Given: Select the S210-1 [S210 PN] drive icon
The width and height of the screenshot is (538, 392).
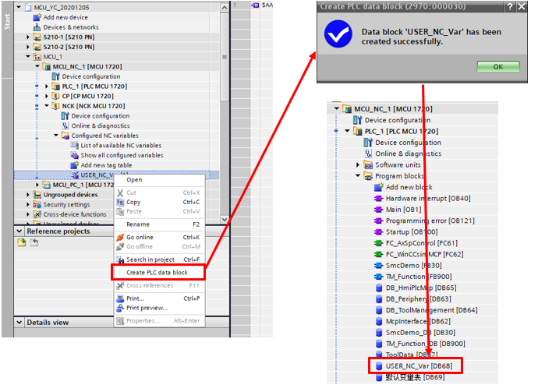Looking at the screenshot, I should click(x=37, y=37).
